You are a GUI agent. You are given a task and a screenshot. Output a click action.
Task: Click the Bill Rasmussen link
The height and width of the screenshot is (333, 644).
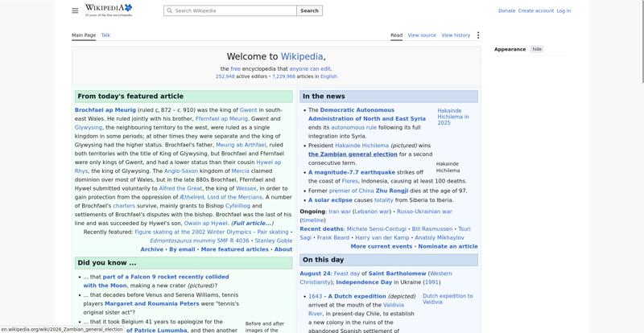coord(432,229)
